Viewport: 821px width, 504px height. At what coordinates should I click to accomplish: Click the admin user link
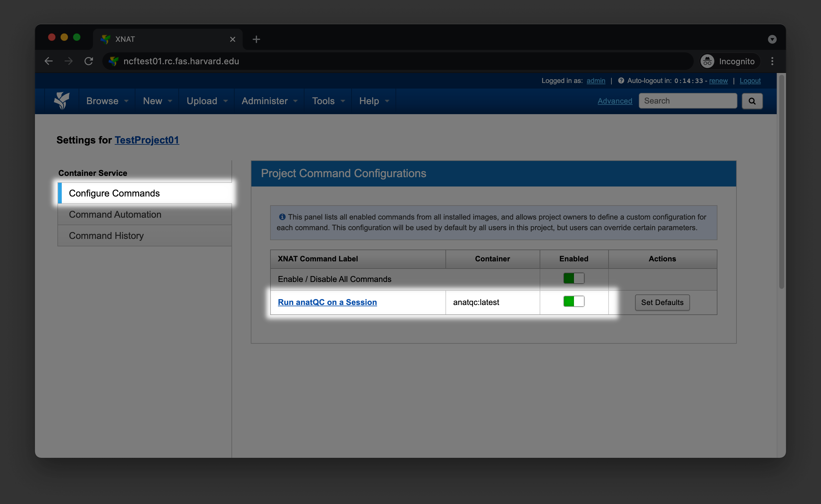(x=596, y=81)
